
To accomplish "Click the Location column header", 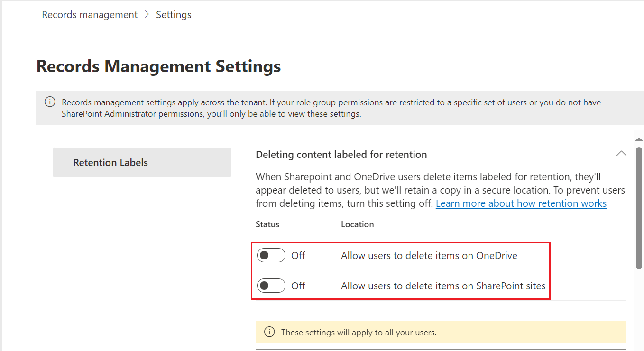I will coord(357,224).
